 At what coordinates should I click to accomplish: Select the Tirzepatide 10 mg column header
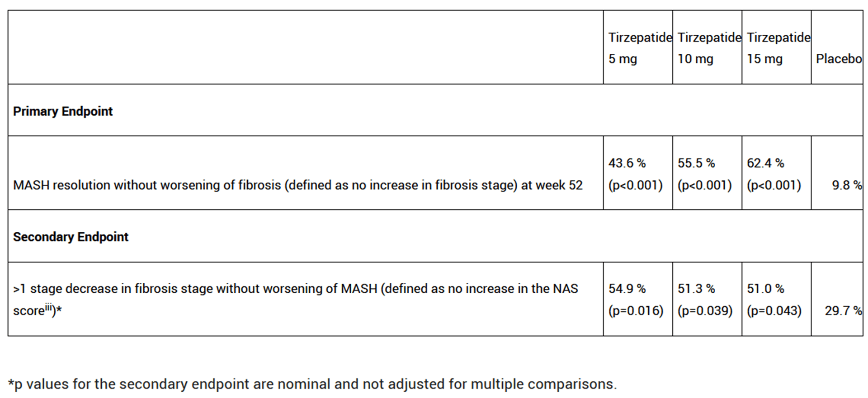[707, 48]
